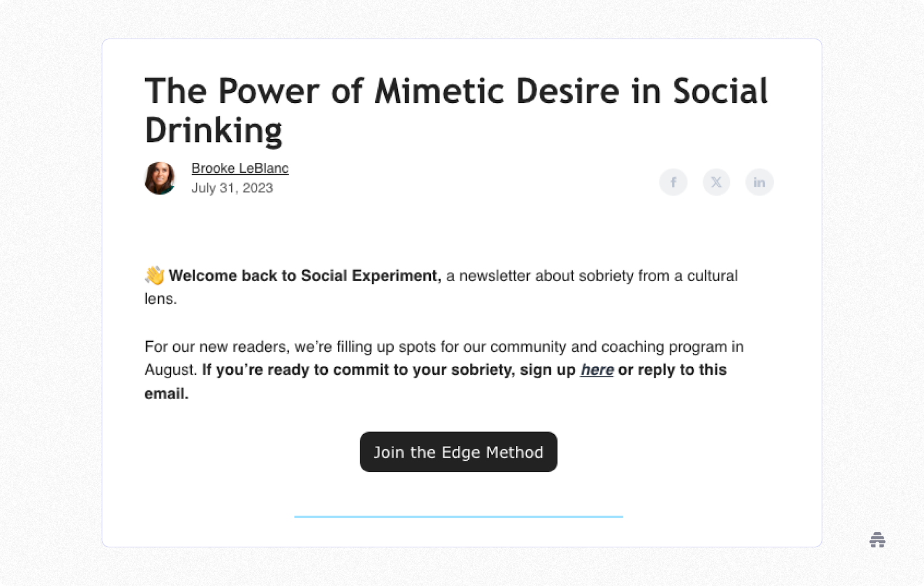Click the Join the Edge Method button
This screenshot has height=586, width=924.
pyautogui.click(x=459, y=452)
